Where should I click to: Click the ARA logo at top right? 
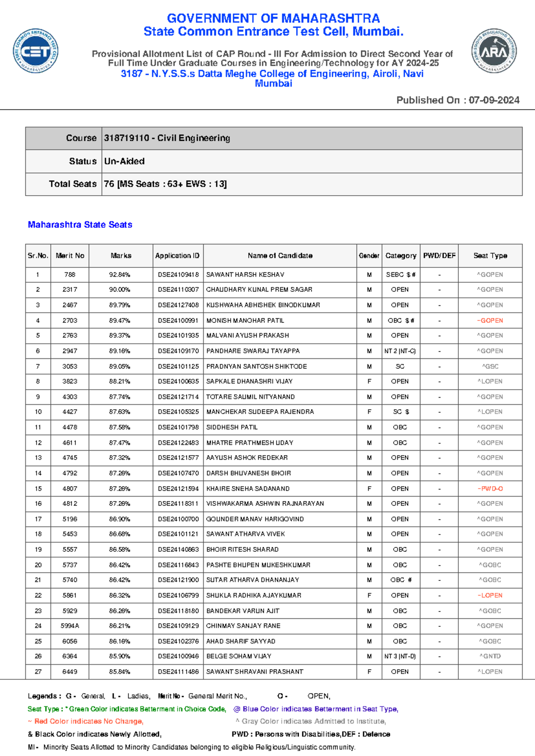click(x=494, y=51)
